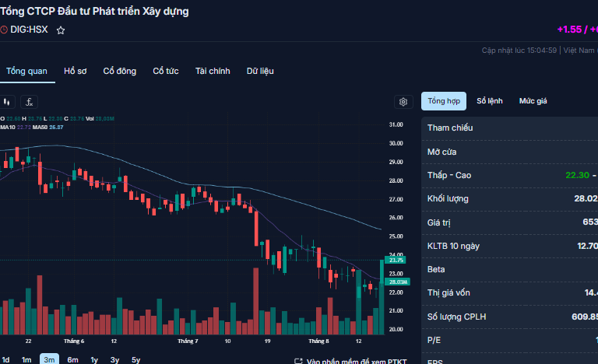This screenshot has width=598, height=364.
Task: Open the indicators function (fx) icon
Action: click(29, 102)
